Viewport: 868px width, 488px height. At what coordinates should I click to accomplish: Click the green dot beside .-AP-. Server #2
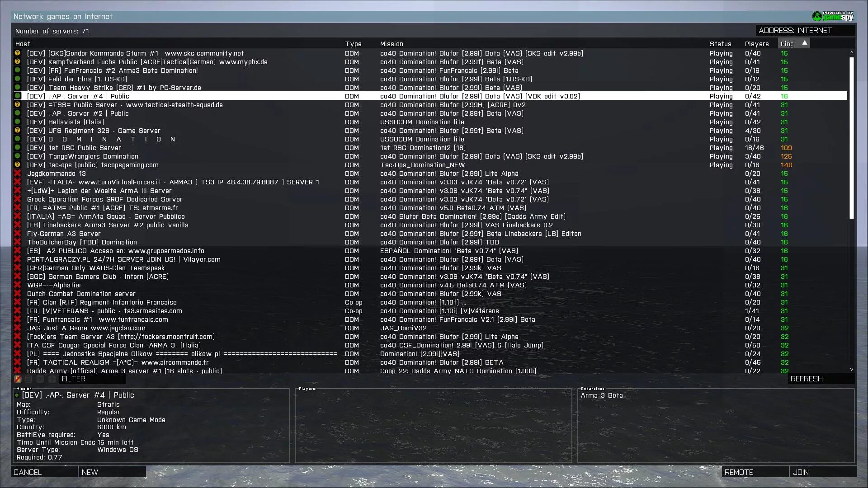[x=18, y=113]
